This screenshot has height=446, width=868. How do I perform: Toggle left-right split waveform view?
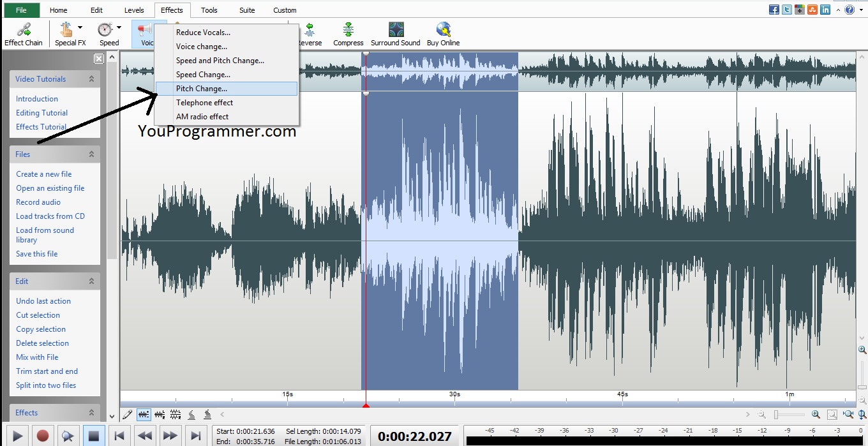(x=160, y=415)
